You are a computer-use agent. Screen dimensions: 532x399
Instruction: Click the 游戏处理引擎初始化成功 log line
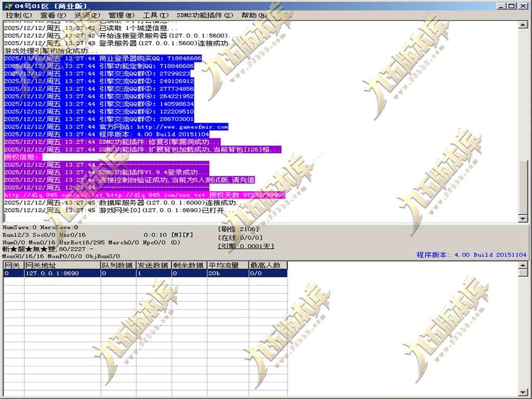coord(51,51)
